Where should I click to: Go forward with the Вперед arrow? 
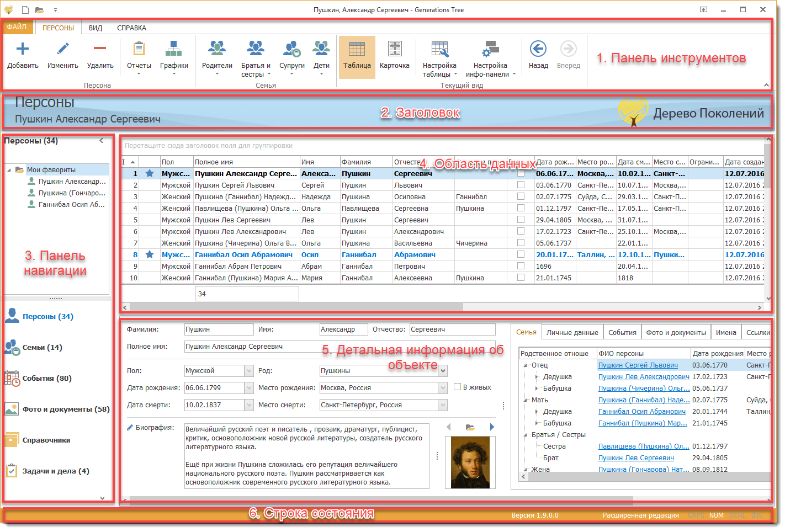568,49
